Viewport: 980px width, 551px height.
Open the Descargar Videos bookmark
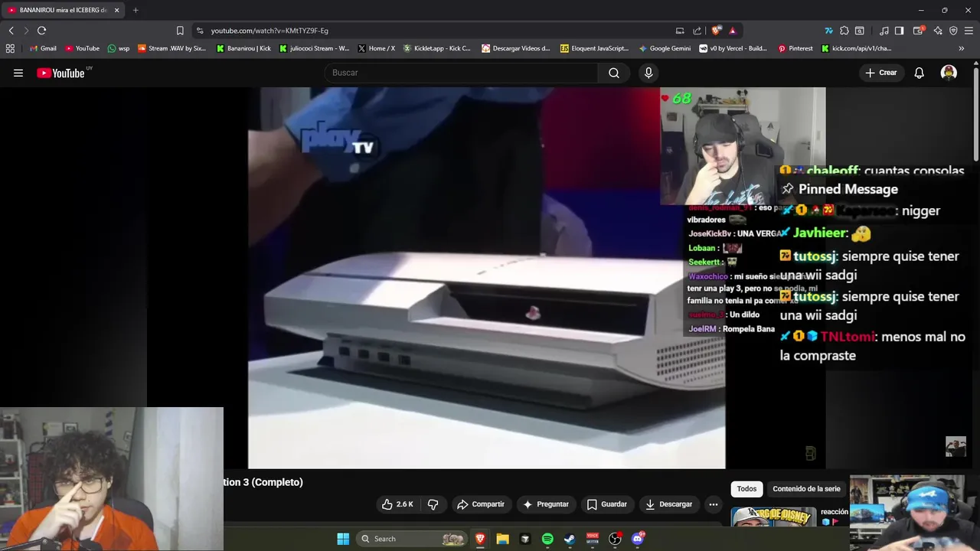(516, 48)
